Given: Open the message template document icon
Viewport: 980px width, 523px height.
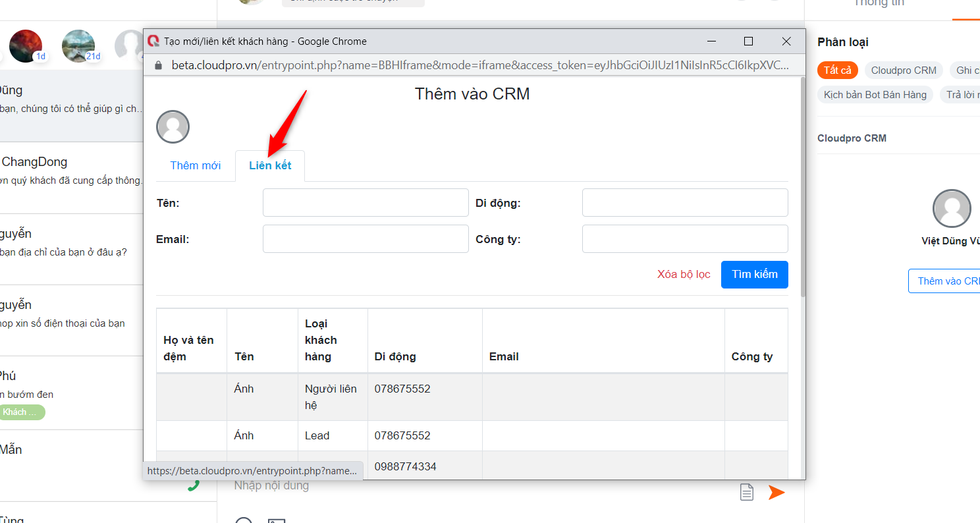Looking at the screenshot, I should 746,492.
